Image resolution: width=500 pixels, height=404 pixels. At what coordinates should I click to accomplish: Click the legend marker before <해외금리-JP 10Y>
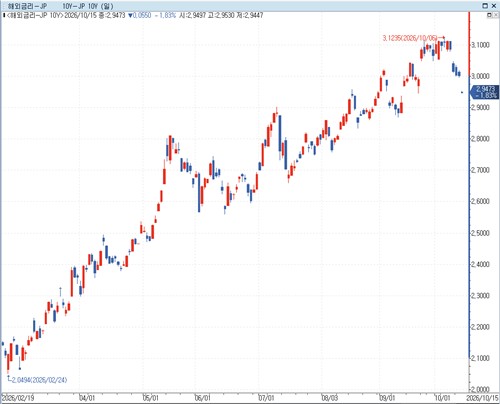click(4, 15)
